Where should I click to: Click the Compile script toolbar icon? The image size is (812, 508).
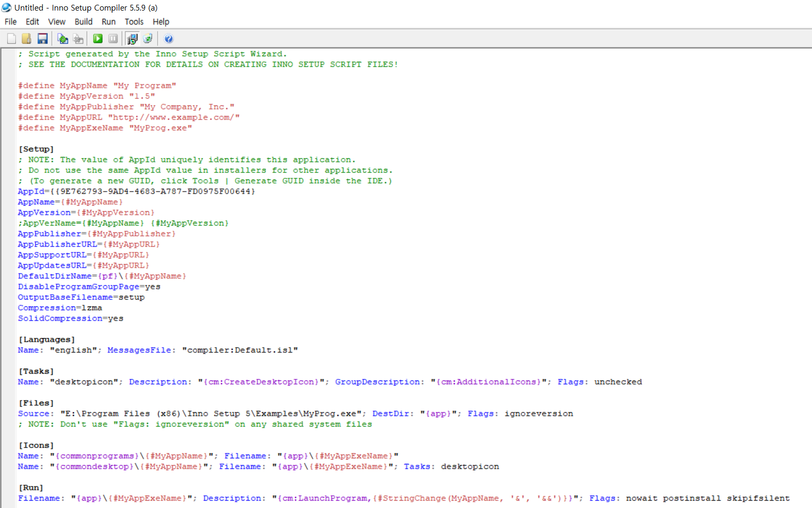63,39
